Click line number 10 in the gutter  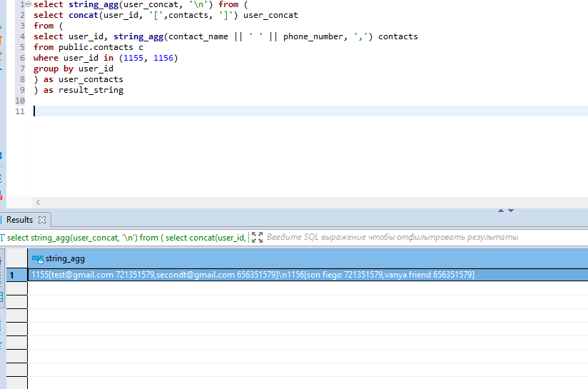pos(20,101)
